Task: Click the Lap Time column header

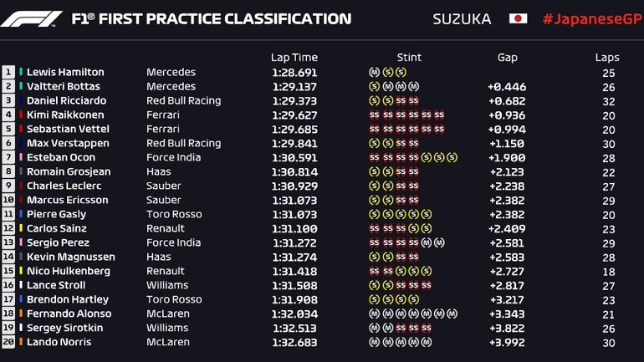Action: pyautogui.click(x=294, y=58)
